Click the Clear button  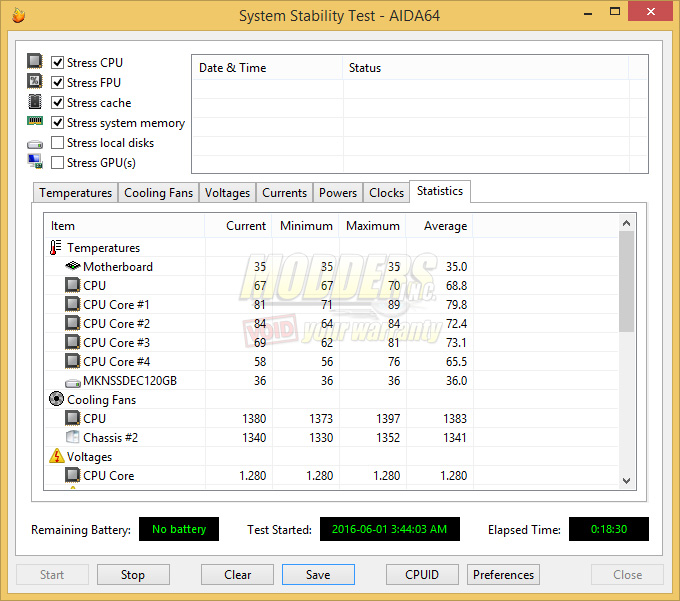(237, 575)
